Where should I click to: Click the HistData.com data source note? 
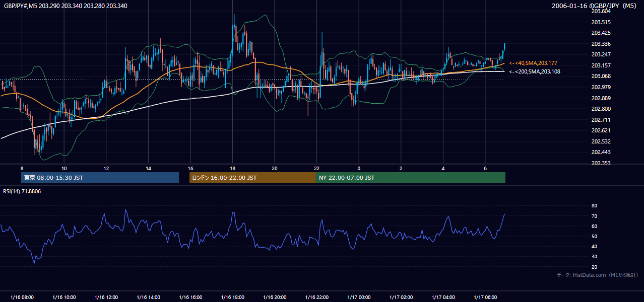pyautogui.click(x=598, y=275)
